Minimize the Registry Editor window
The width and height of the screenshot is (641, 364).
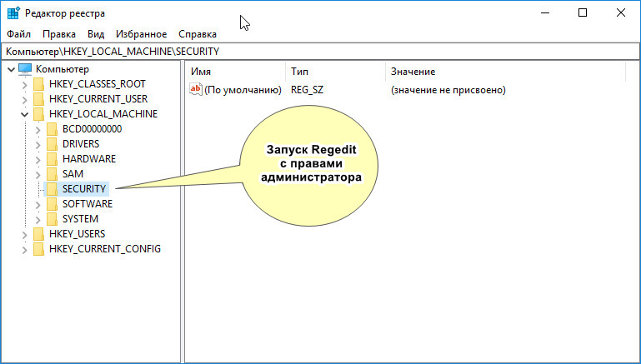click(544, 13)
